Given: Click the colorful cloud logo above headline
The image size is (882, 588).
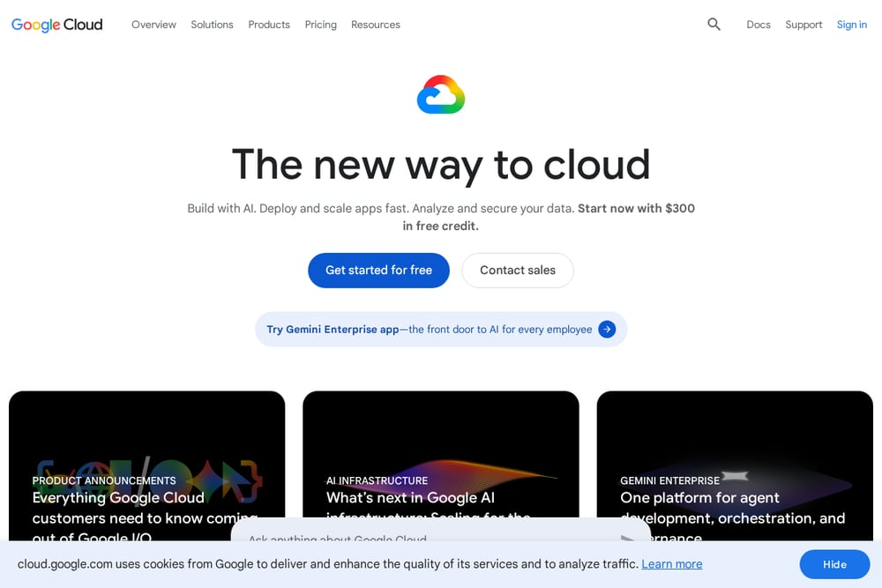Looking at the screenshot, I should (x=441, y=94).
